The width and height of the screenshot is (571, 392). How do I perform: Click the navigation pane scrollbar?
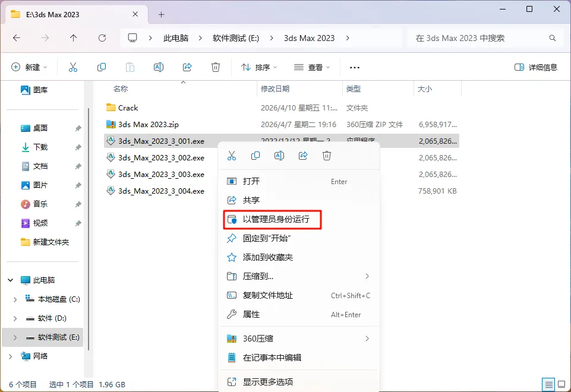pyautogui.click(x=88, y=229)
